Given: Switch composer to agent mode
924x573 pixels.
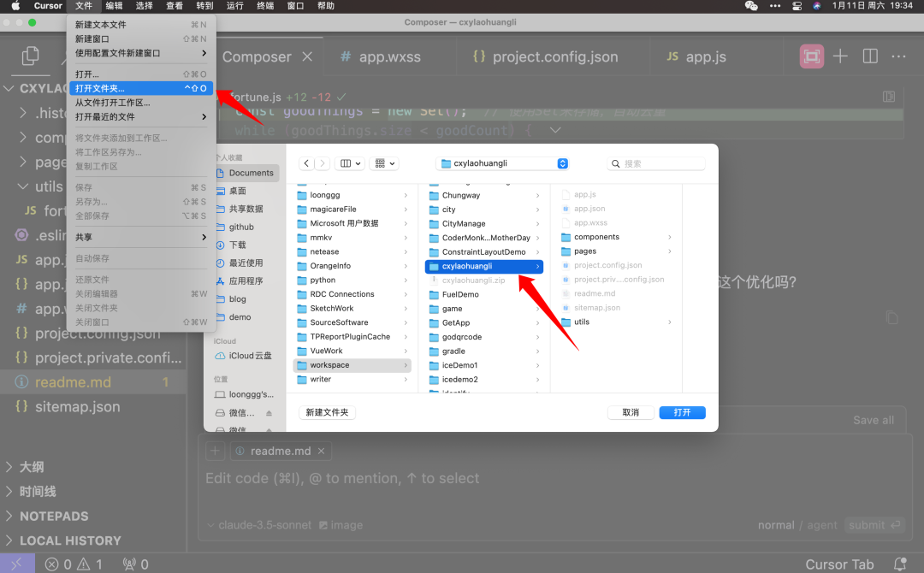Looking at the screenshot, I should point(822,525).
